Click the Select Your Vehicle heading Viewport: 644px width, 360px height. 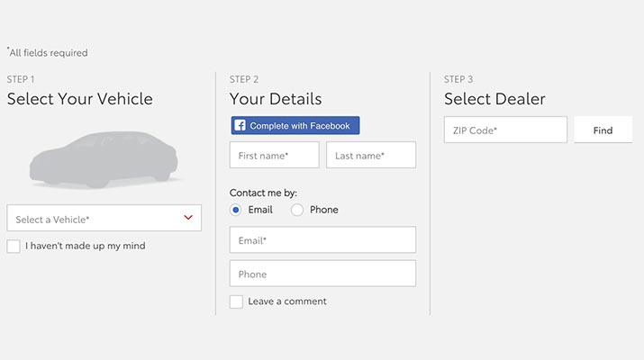tap(79, 99)
